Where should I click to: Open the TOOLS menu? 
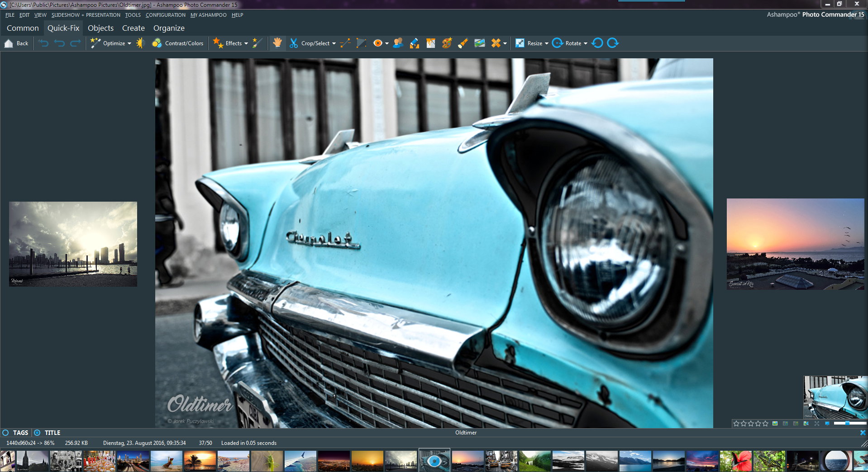coord(133,15)
